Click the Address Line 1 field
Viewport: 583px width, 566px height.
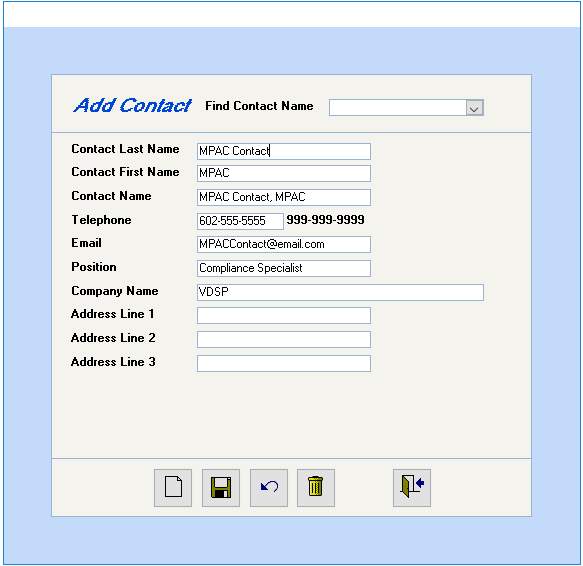[x=284, y=315]
